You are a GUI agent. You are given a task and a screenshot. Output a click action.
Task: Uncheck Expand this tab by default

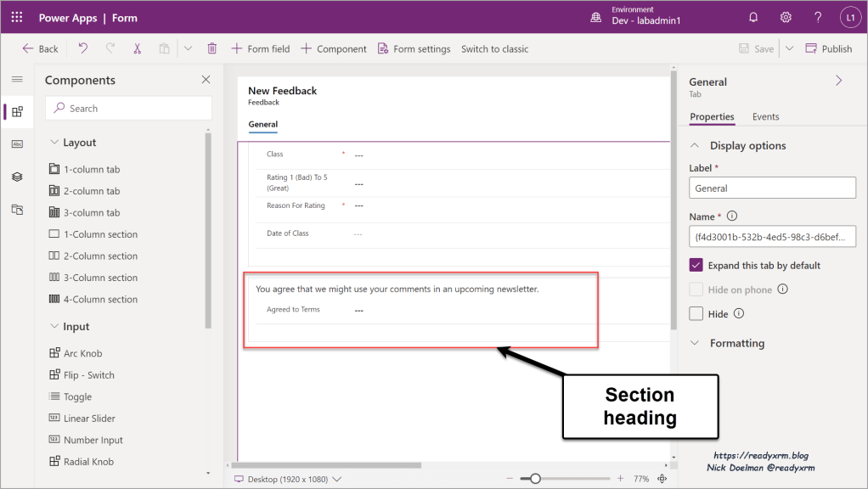(696, 265)
